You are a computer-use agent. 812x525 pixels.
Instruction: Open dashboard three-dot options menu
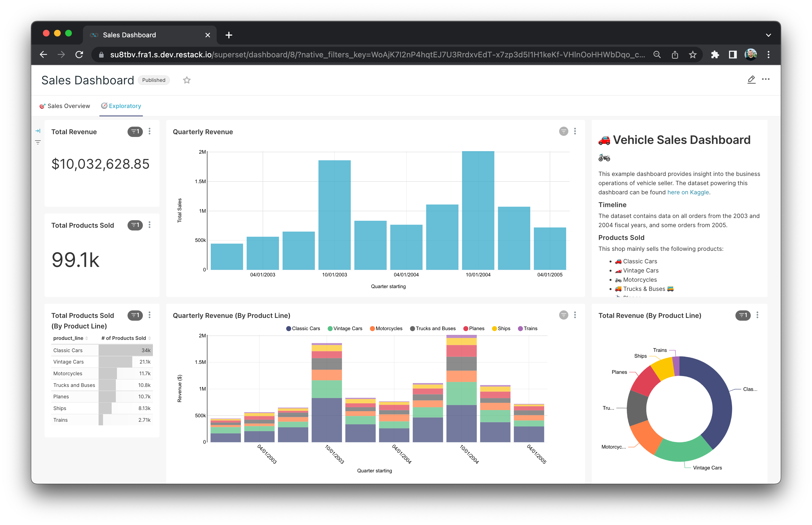tap(765, 79)
